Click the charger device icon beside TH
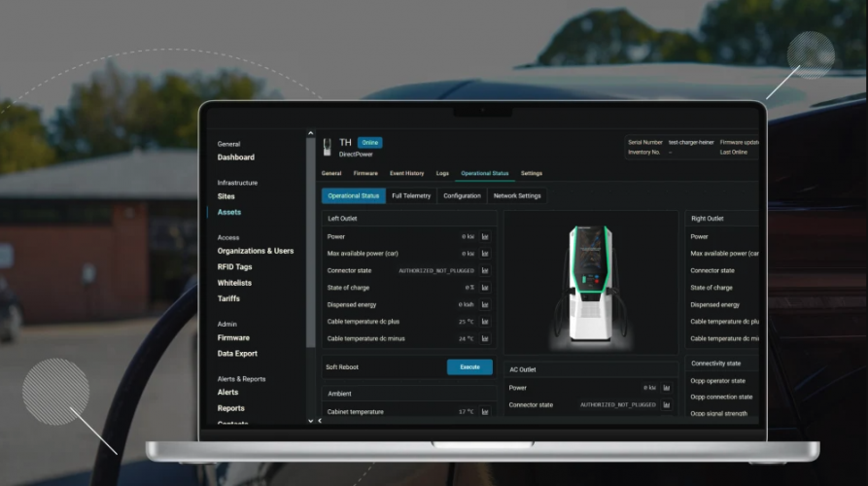 point(328,147)
